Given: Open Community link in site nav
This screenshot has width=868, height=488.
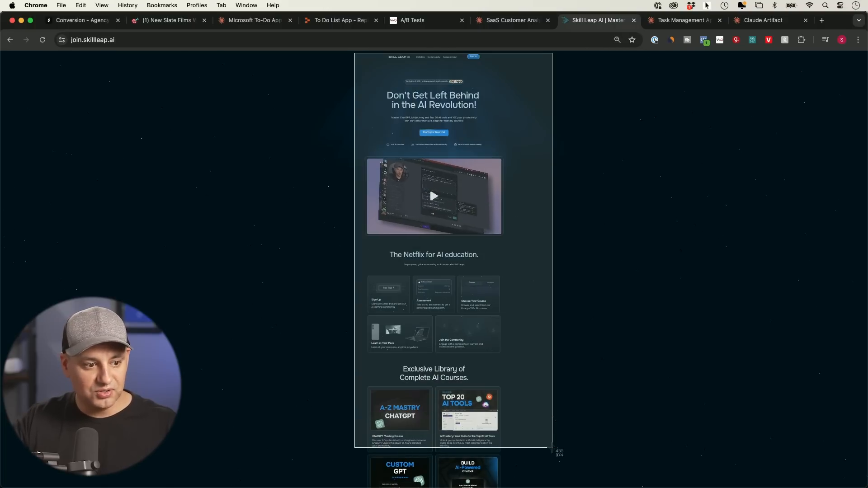Looking at the screenshot, I should click(x=434, y=57).
